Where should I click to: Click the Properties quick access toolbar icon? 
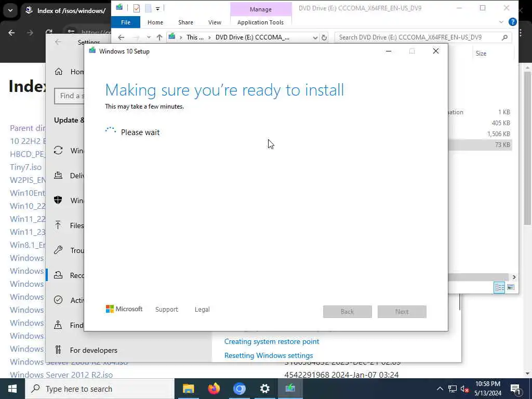[x=137, y=8]
